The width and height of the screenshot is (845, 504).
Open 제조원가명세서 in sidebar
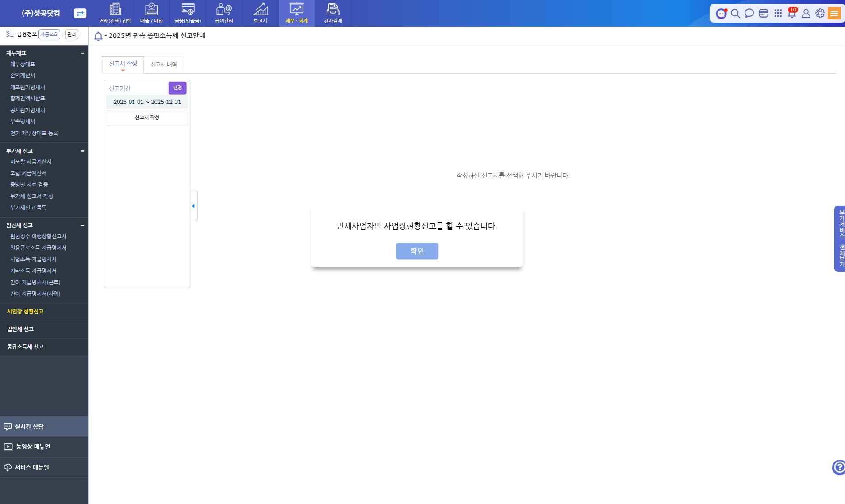(27, 87)
